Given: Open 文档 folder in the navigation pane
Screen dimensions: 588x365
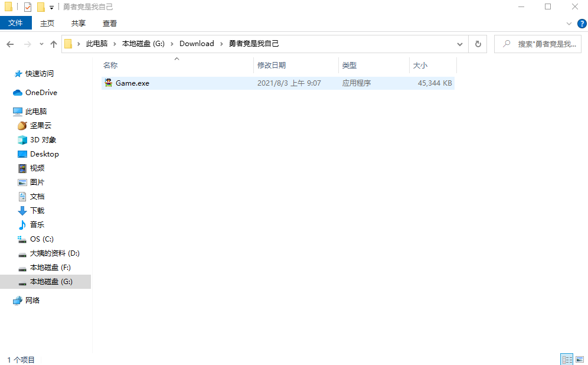Looking at the screenshot, I should pyautogui.click(x=37, y=197).
